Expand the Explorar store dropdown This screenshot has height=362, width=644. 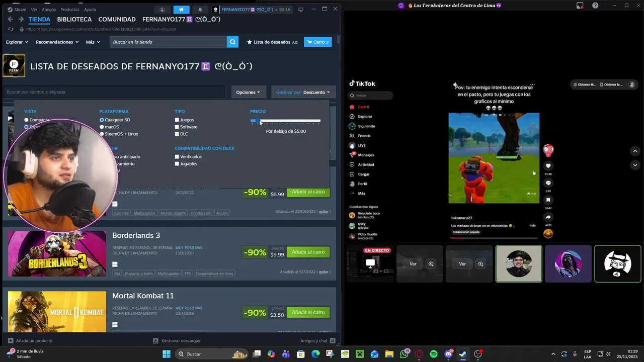[x=17, y=42]
